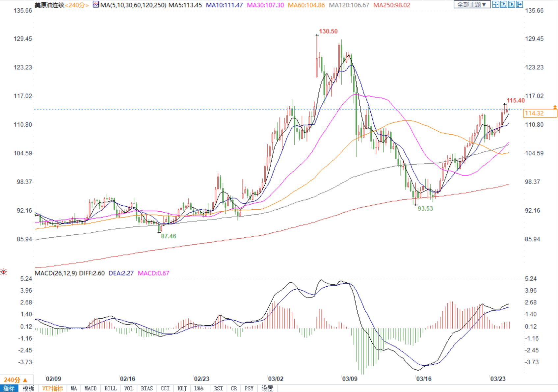Switch to the 模板 tab
The width and height of the screenshot is (558, 392).
(28, 389)
